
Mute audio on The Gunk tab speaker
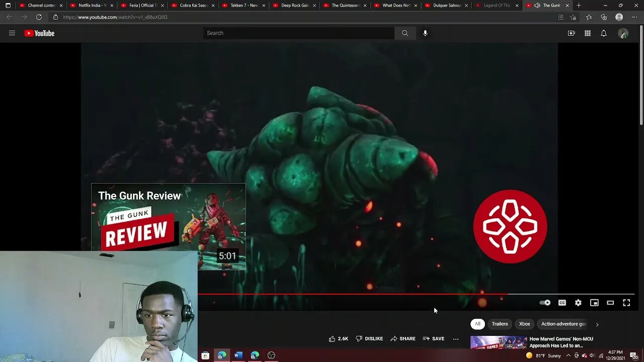pyautogui.click(x=537, y=6)
